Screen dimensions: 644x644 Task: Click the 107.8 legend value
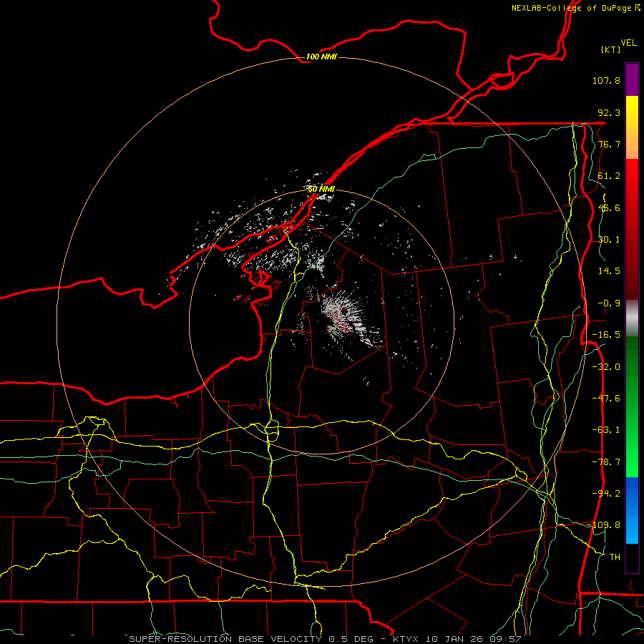click(x=606, y=80)
